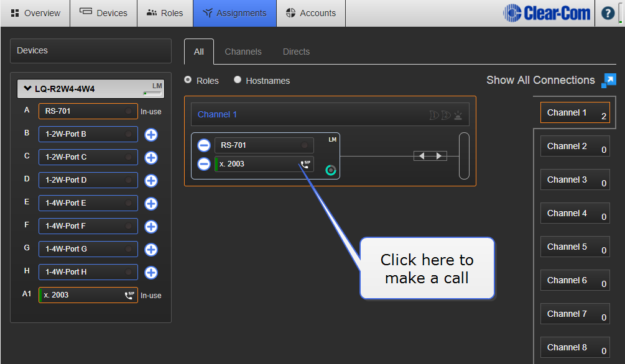Click the 1-2W-Port C device entry
Viewport: 625px width, 364px height.
coord(88,157)
